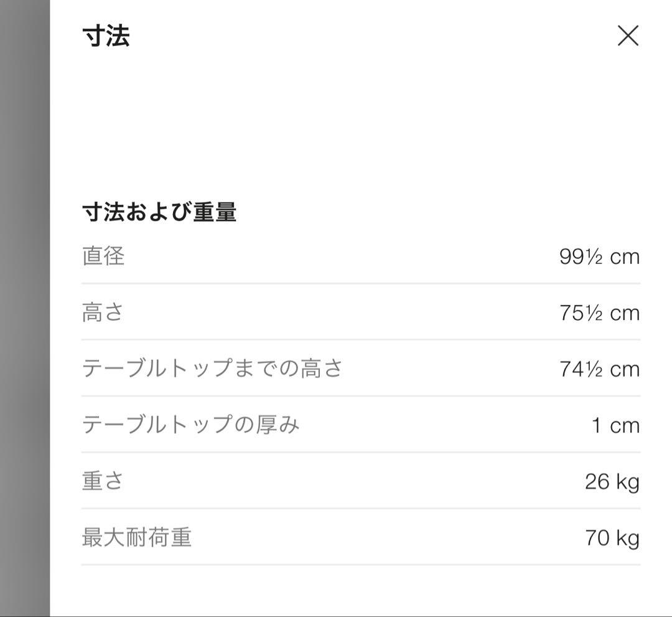Select the 1 cm thickness value
The width and height of the screenshot is (672, 617).
coord(615,425)
